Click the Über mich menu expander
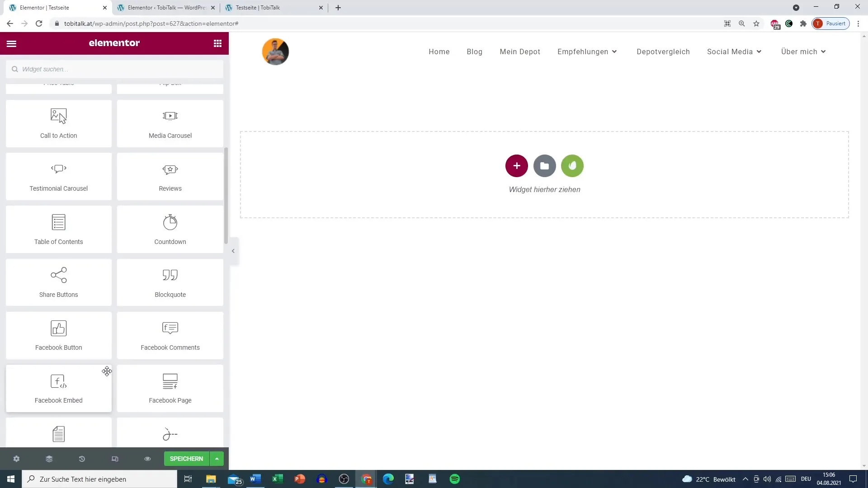Viewport: 868px width, 488px height. tap(825, 51)
